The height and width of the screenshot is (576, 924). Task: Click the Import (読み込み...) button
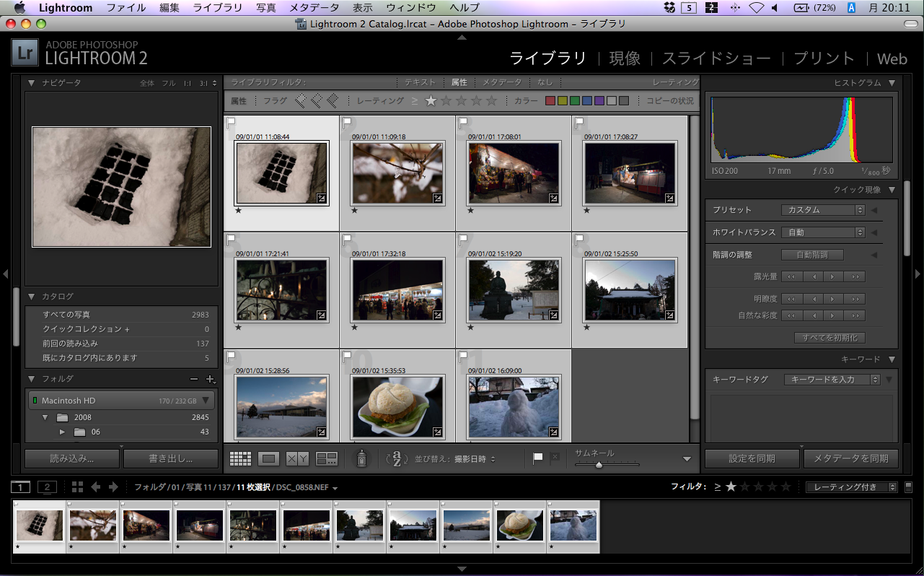coord(72,458)
